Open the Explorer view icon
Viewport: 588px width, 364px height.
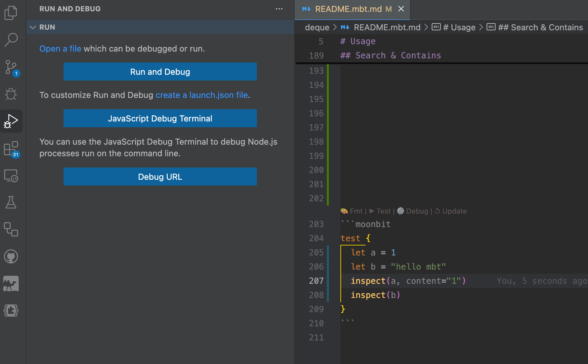tap(12, 13)
